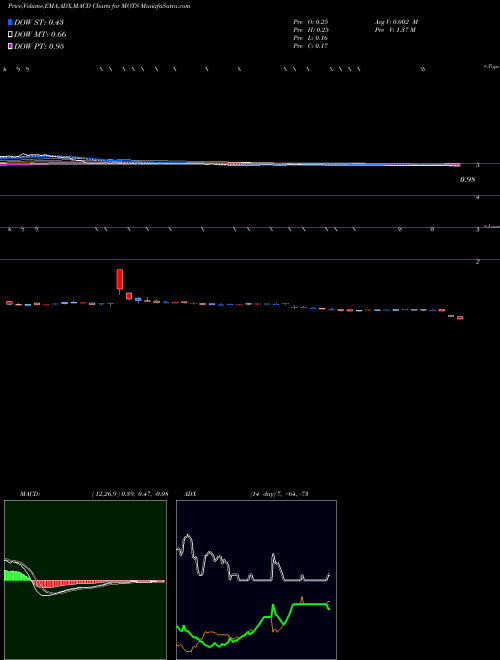
Task: Click the 'Pre V: 1.37 M' volume label
Action: [395, 30]
